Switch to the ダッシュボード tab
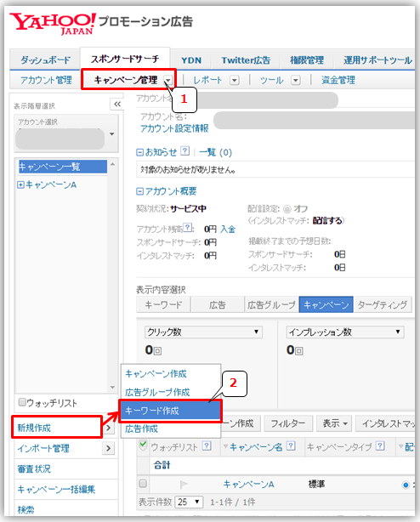Screen dimensions: 420x522 (x=45, y=60)
